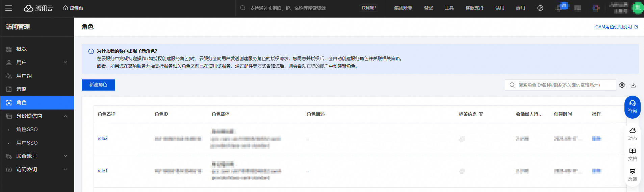Collapse the 身份提供商 section chevron
644x192 pixels.
click(x=66, y=116)
